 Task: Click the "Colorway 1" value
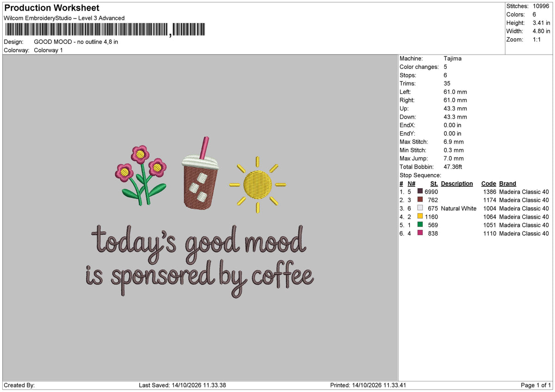click(x=49, y=50)
